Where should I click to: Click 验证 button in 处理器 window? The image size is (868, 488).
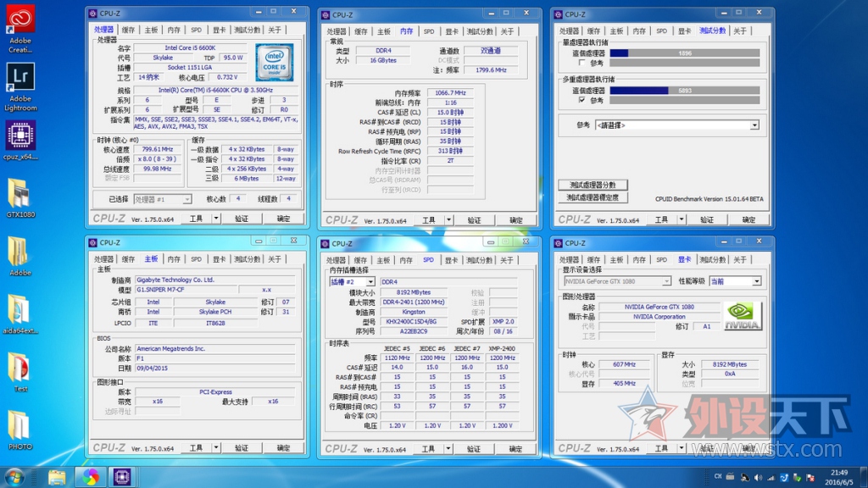[242, 219]
